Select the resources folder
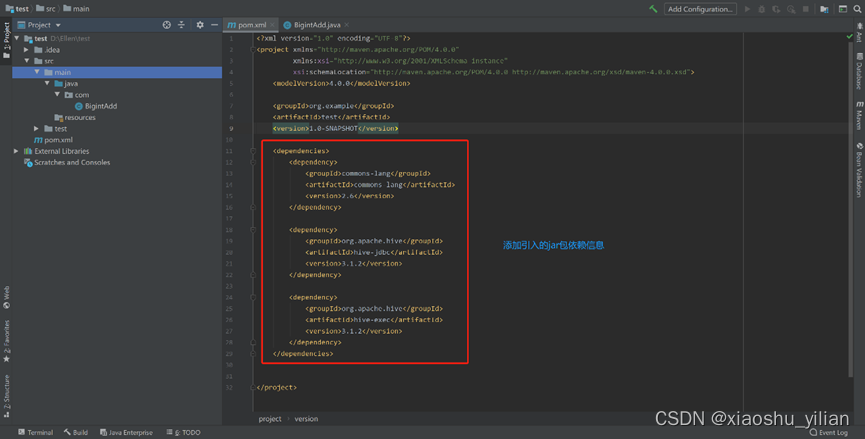 75,117
